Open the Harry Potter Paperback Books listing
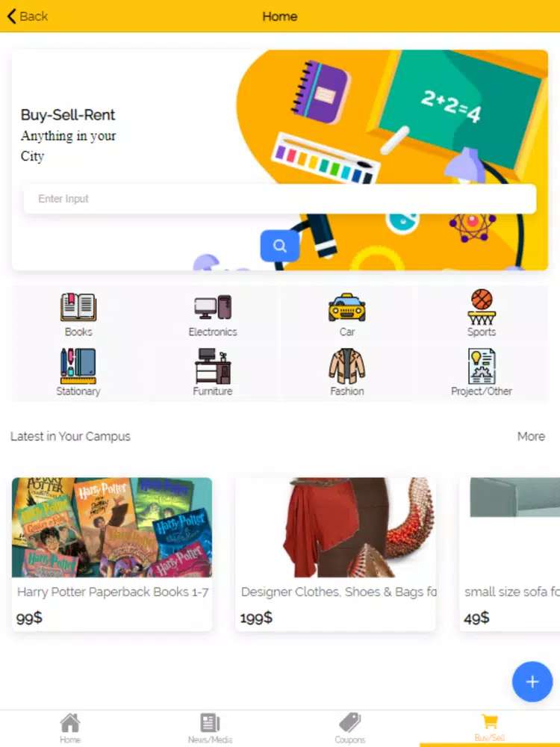 [112, 554]
